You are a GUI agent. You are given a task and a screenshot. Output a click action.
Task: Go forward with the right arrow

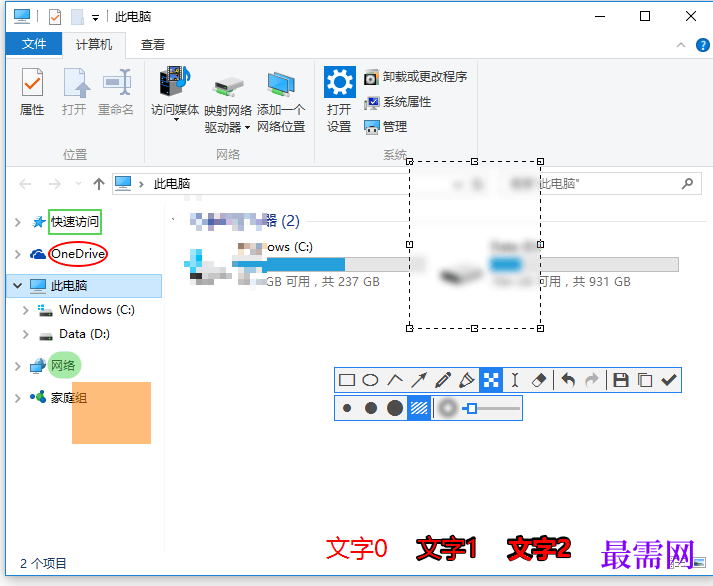(x=55, y=184)
